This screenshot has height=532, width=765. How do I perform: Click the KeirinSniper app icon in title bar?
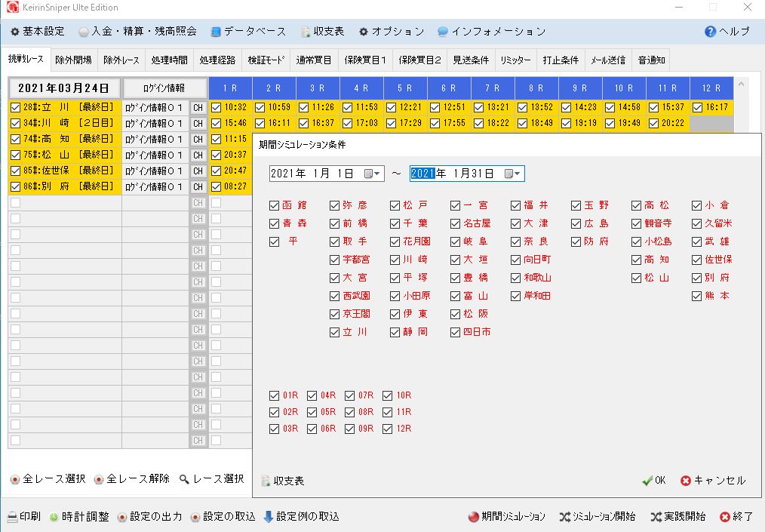[x=13, y=8]
